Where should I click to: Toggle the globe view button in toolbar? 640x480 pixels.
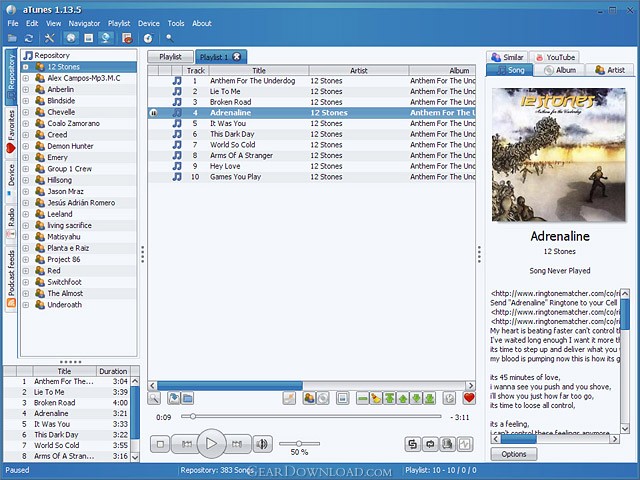pyautogui.click(x=71, y=38)
